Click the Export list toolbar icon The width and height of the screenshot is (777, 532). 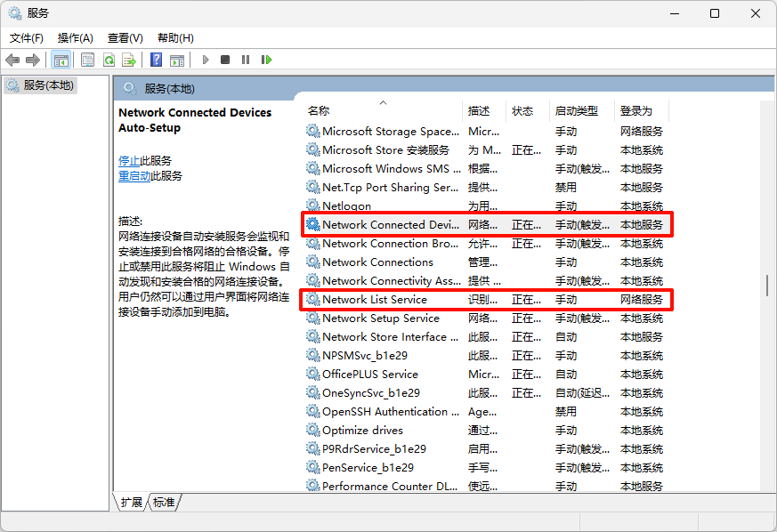tap(129, 60)
